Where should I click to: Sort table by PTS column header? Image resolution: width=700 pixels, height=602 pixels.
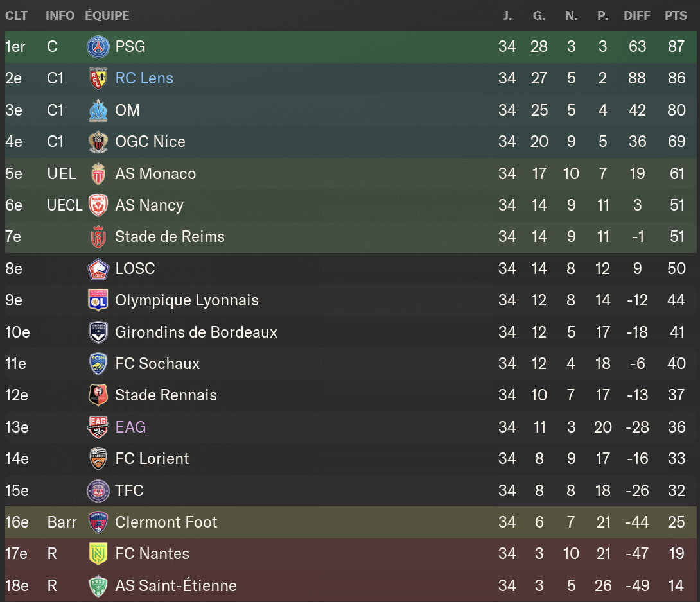[676, 15]
